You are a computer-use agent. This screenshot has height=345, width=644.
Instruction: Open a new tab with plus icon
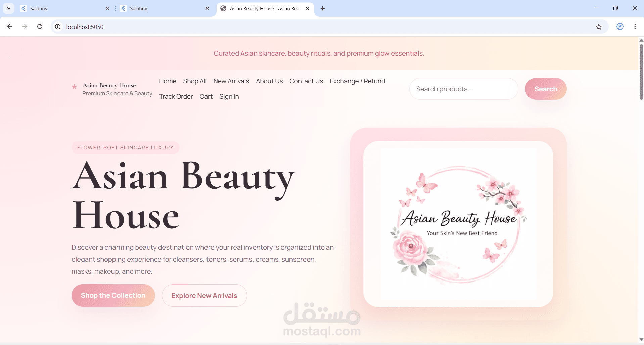click(323, 8)
